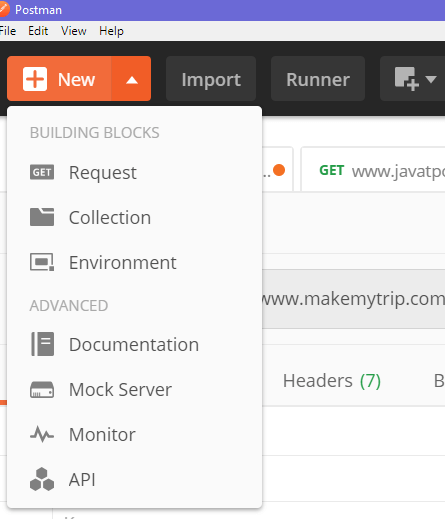
Task: Click the GET icon beside Request
Action: click(42, 172)
